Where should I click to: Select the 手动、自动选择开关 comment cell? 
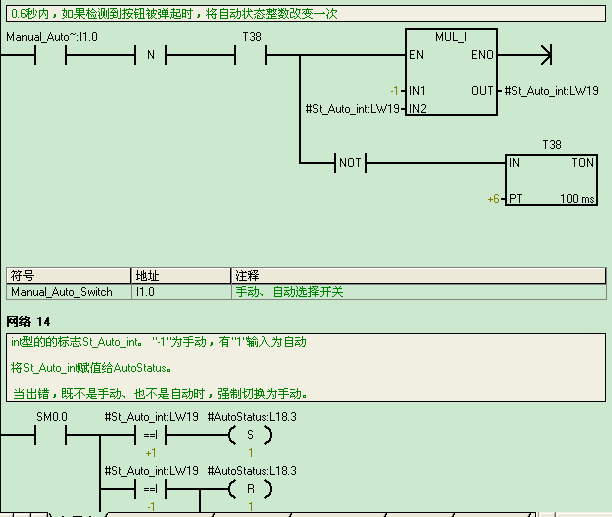click(x=419, y=292)
